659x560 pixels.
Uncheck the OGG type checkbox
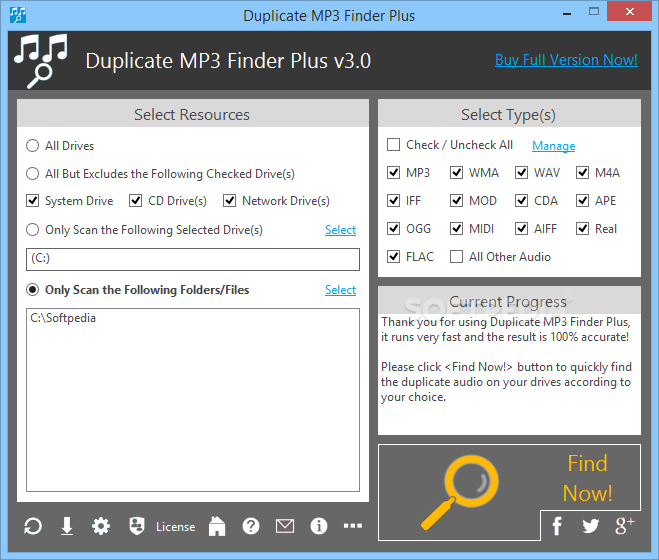coord(393,229)
